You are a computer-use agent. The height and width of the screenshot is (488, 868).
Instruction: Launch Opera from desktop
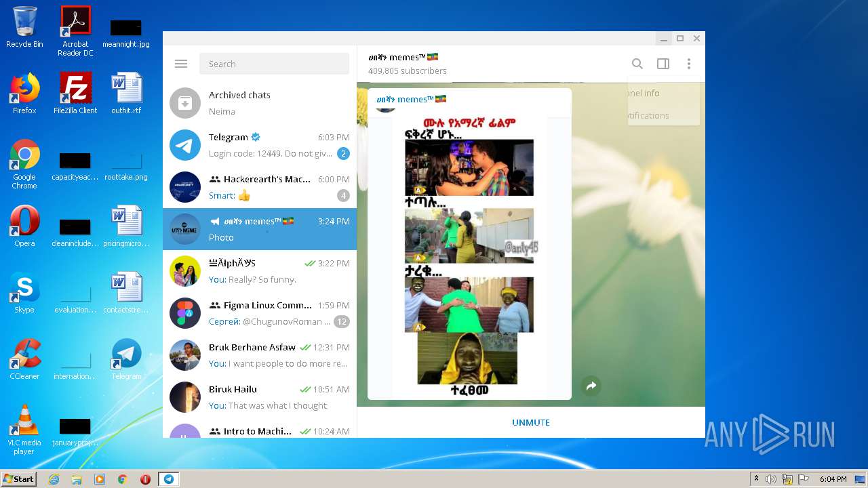click(24, 226)
